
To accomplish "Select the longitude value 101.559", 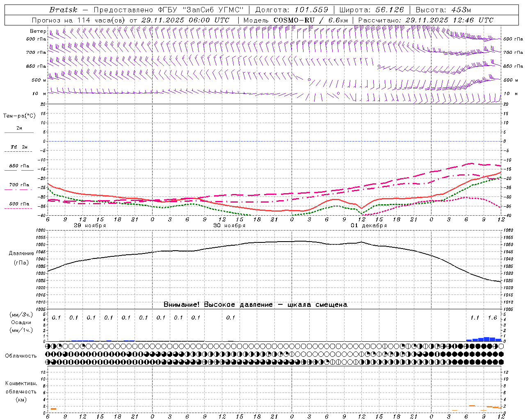I will [311, 10].
